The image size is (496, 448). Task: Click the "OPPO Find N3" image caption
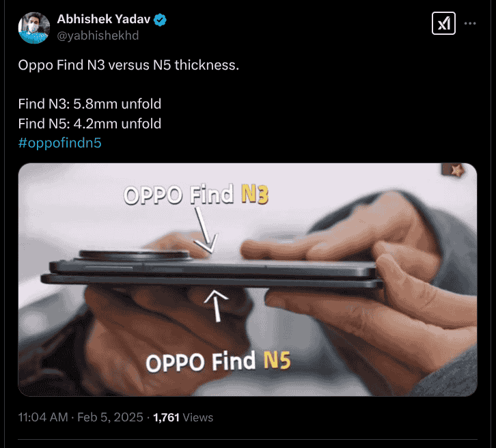pyautogui.click(x=195, y=196)
